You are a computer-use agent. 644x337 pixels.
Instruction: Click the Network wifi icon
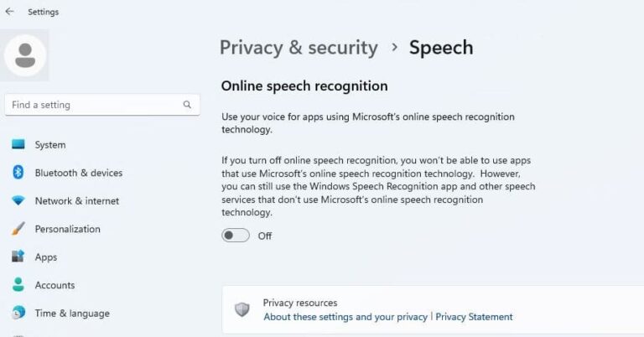tap(18, 201)
